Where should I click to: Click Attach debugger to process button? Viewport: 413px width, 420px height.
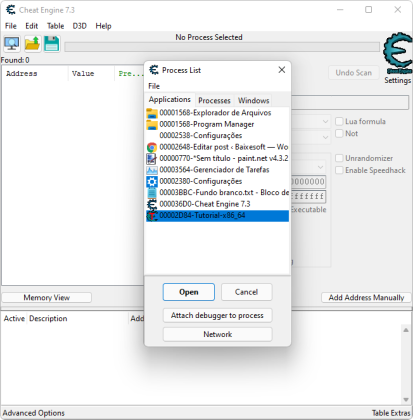point(217,315)
